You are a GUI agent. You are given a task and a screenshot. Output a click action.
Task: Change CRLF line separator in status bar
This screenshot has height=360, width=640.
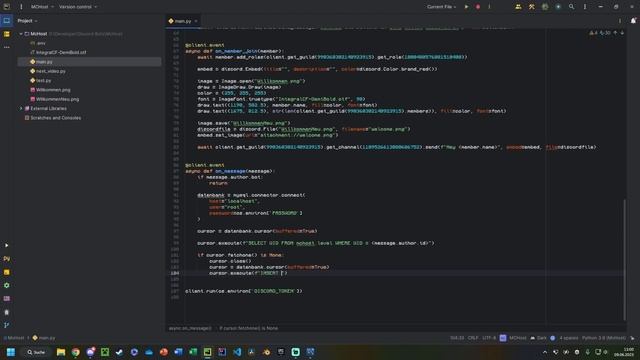point(473,338)
